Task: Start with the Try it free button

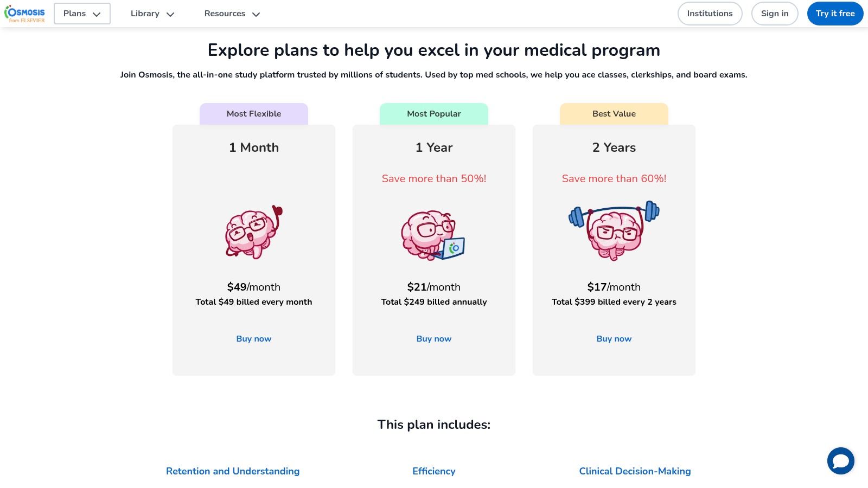Action: pyautogui.click(x=835, y=14)
